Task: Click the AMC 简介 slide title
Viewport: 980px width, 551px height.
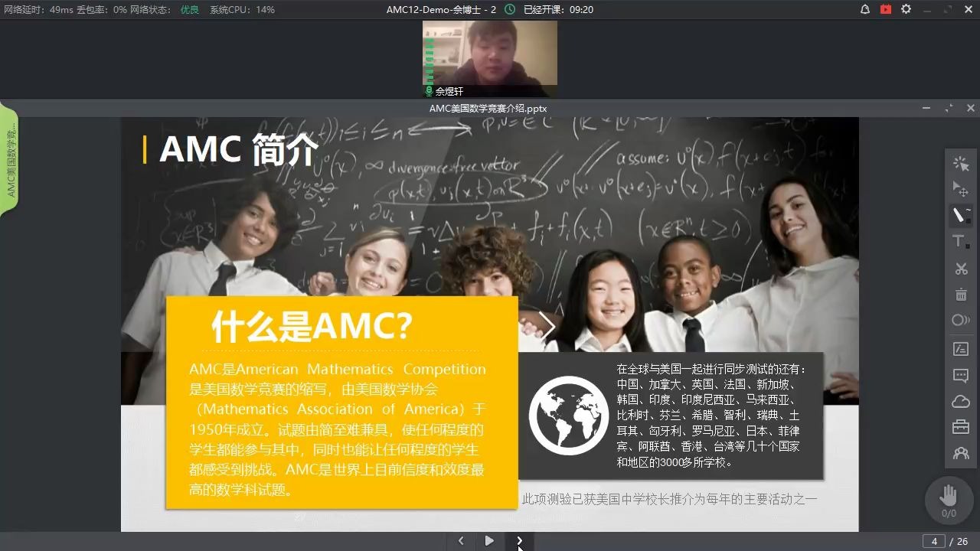Action: click(x=238, y=149)
